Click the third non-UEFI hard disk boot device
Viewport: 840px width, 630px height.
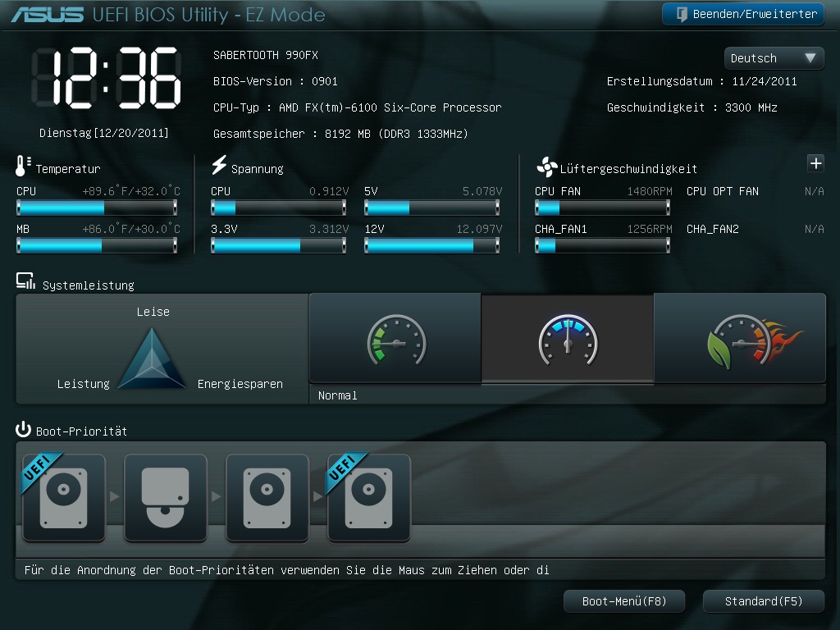click(267, 497)
